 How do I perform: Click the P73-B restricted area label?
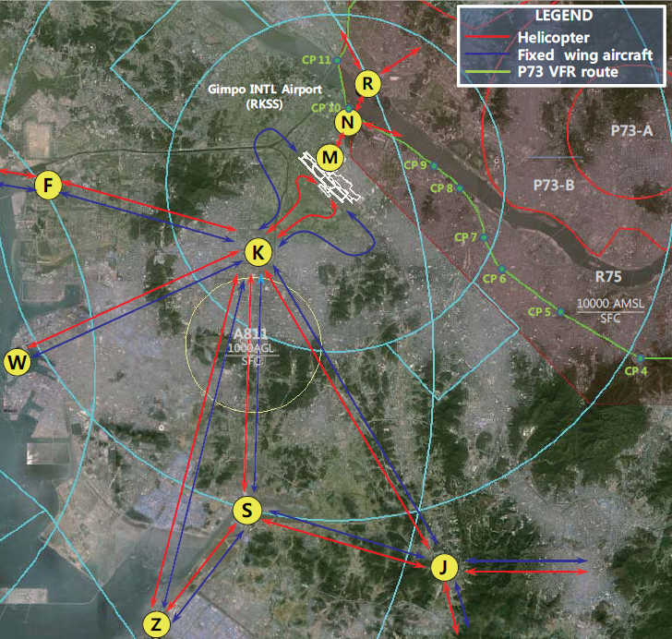click(x=554, y=186)
